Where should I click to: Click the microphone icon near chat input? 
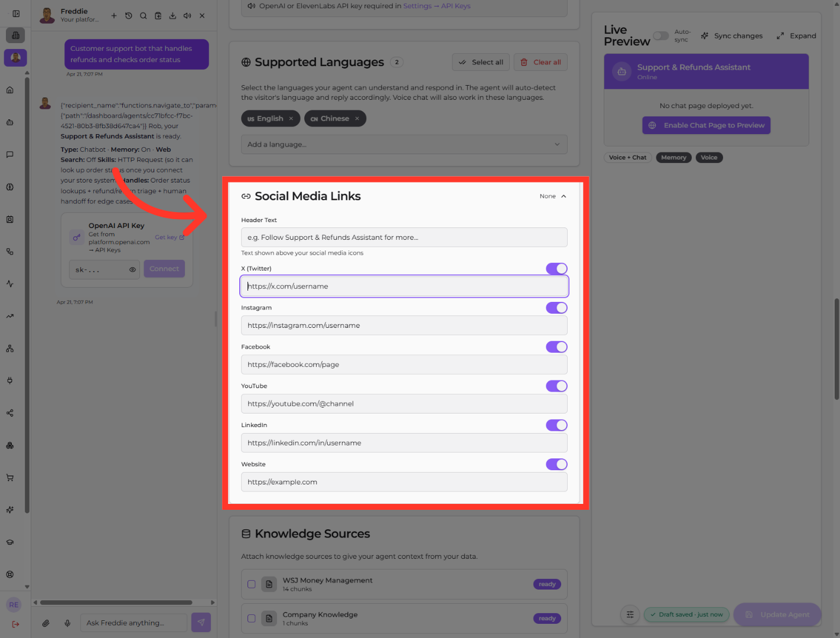tap(67, 623)
